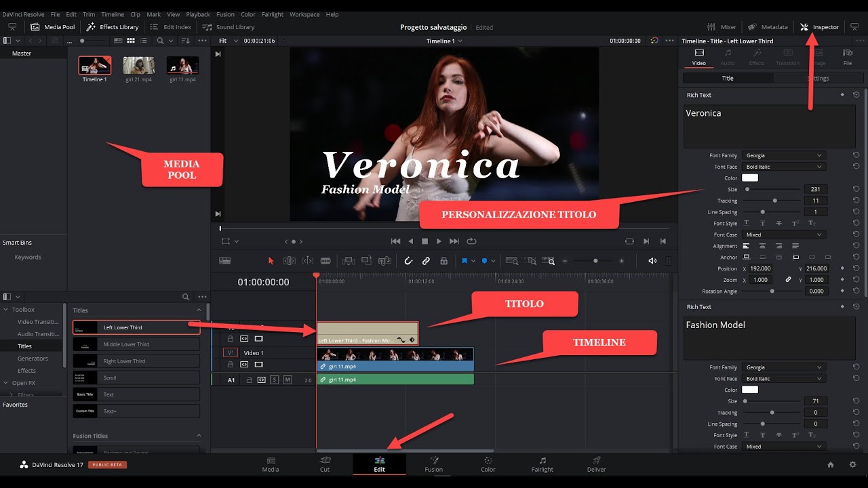Click the blue Flag clip icon

[x=465, y=260]
